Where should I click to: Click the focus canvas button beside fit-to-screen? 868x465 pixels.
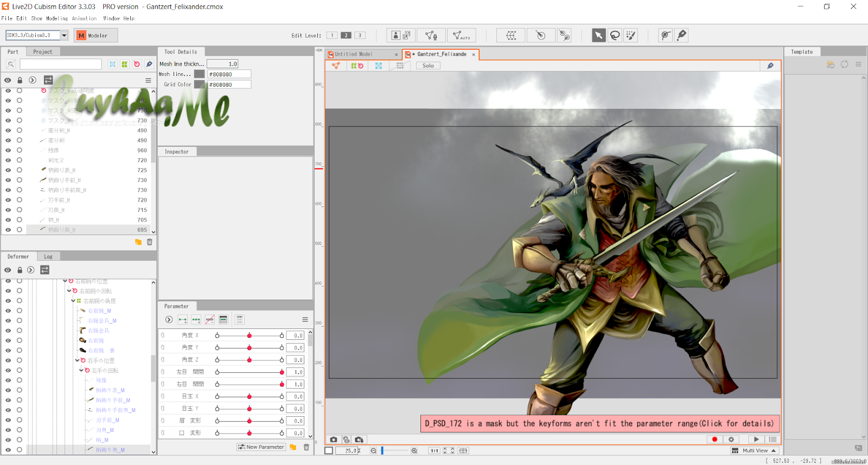[x=463, y=451]
